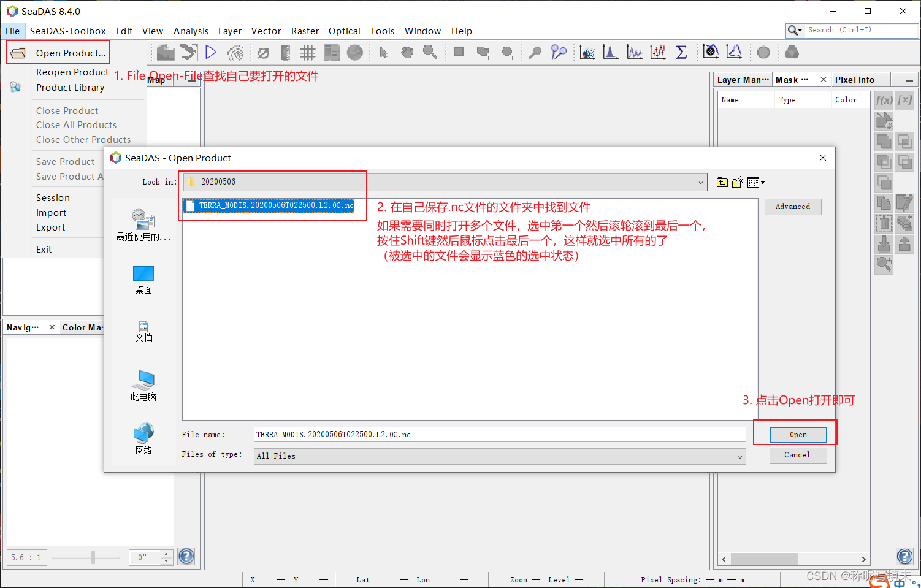Open the SeaDAS-Toolbox menu
This screenshot has height=588, width=921.
point(68,31)
